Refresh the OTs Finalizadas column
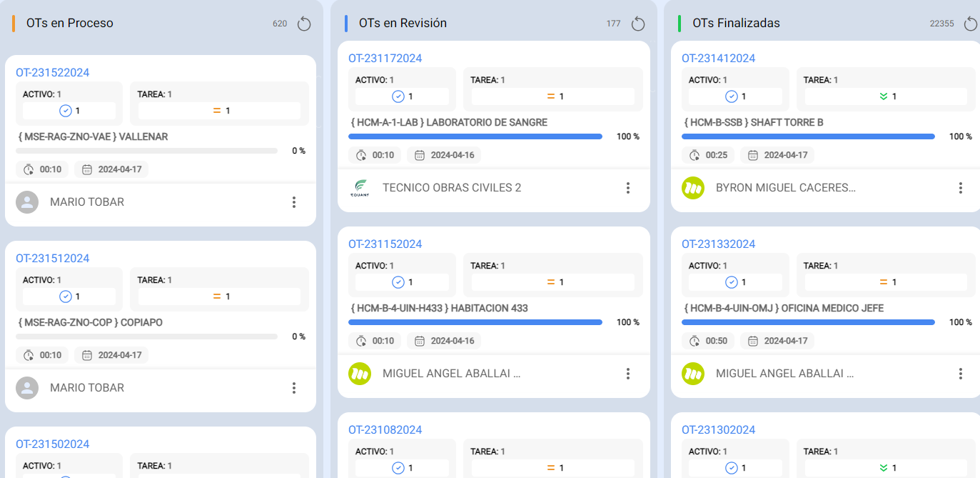 [971, 24]
